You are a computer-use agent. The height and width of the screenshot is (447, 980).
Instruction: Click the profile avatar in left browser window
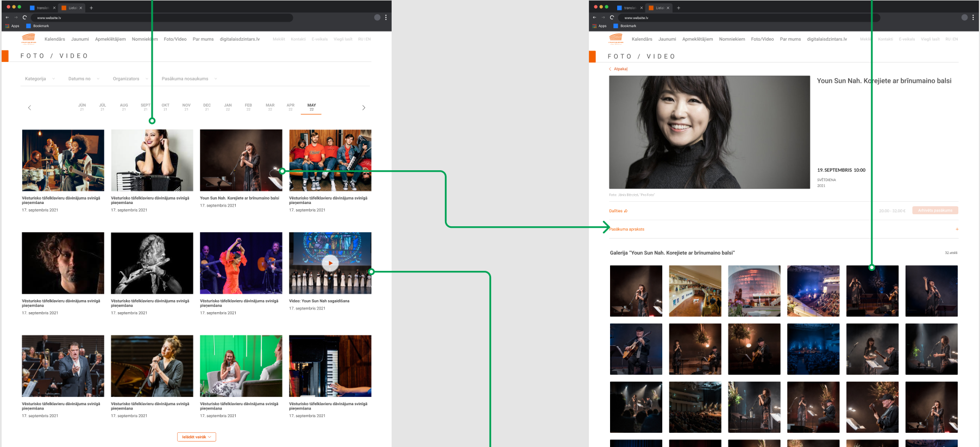[377, 17]
